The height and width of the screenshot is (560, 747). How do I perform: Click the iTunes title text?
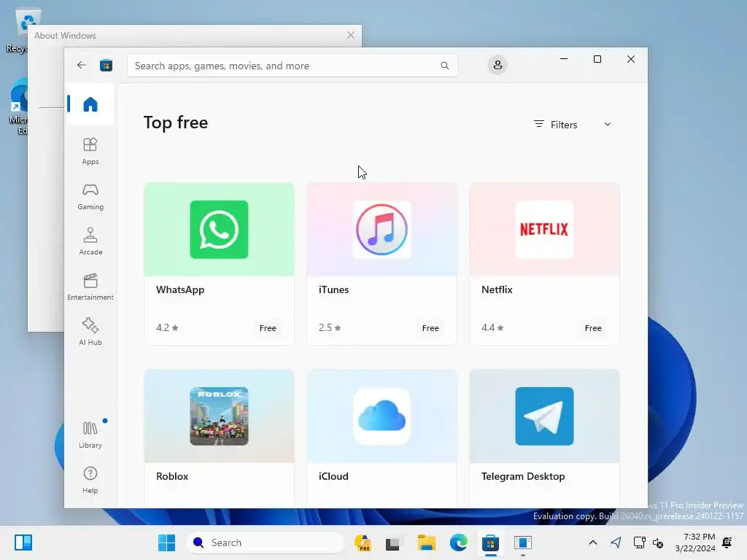click(x=333, y=289)
